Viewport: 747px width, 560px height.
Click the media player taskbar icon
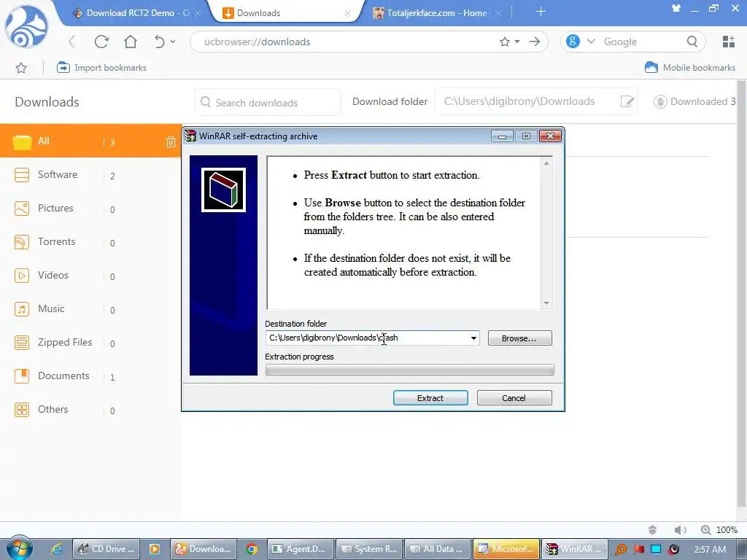tap(155, 549)
